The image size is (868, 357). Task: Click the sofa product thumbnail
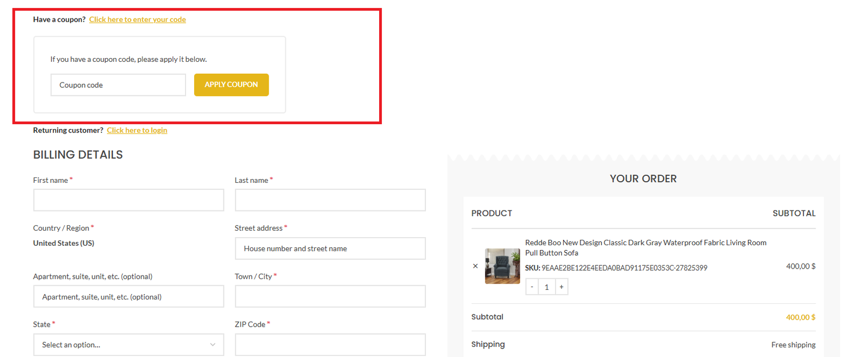pyautogui.click(x=502, y=266)
